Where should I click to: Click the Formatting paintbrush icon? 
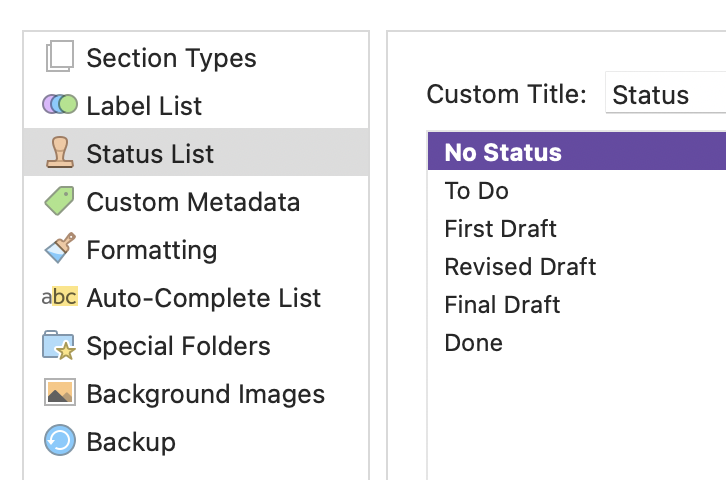60,248
